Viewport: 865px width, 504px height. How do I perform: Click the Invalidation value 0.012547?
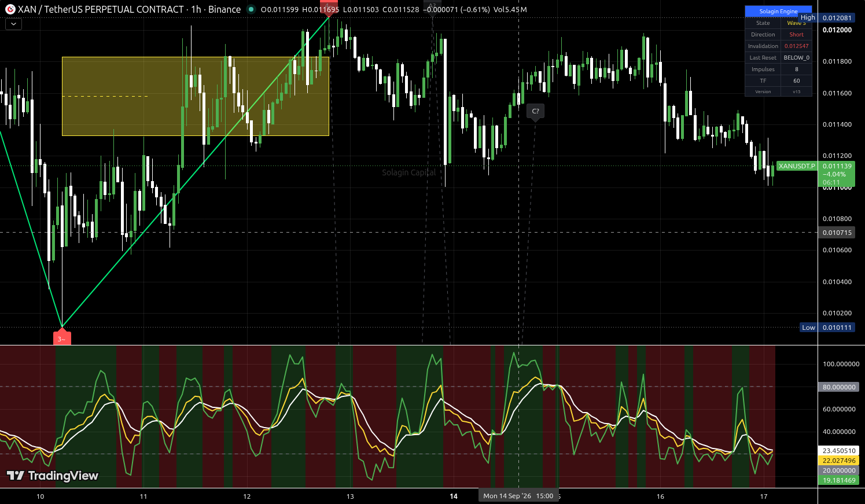click(x=797, y=46)
